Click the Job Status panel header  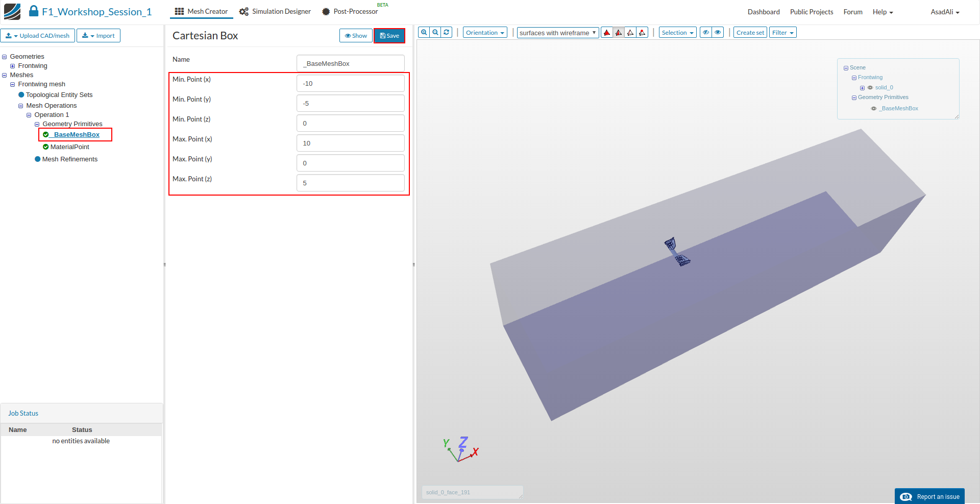[x=82, y=413]
